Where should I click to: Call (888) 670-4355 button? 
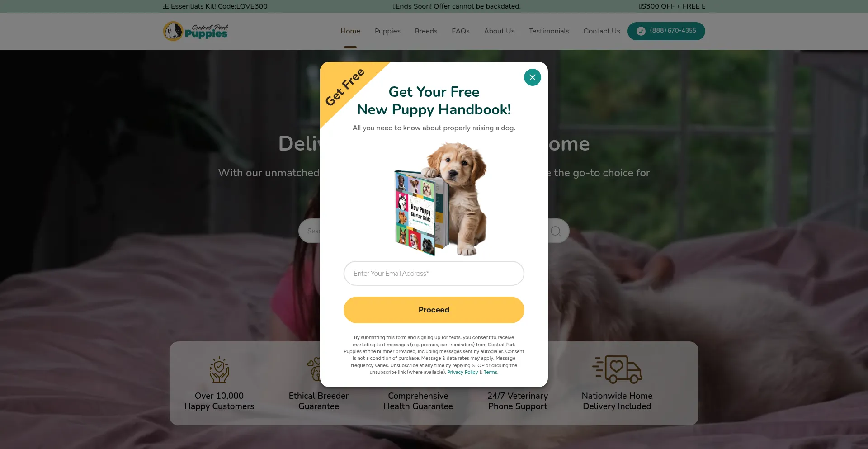tap(666, 31)
